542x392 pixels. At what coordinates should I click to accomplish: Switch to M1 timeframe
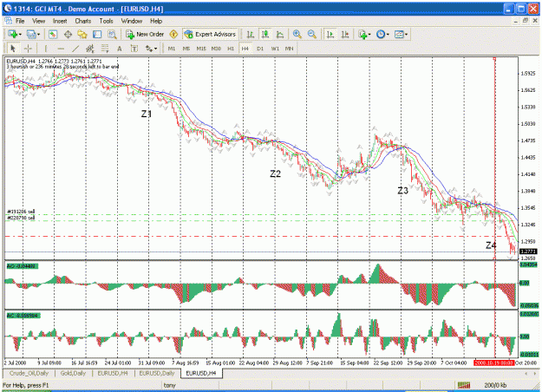(x=172, y=49)
